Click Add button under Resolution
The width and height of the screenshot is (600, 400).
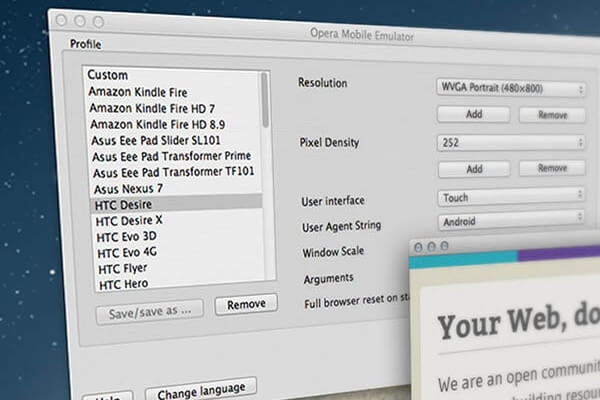coord(474,115)
